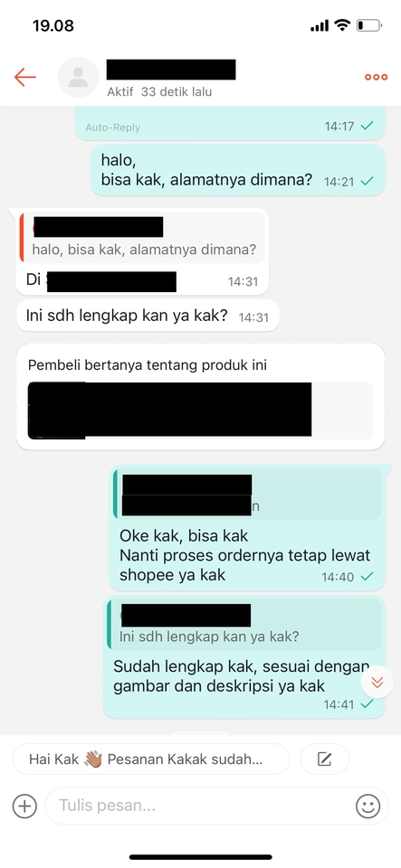Image resolution: width=401 pixels, height=868 pixels.
Task: Open the emoji smiley picker
Action: [x=368, y=806]
